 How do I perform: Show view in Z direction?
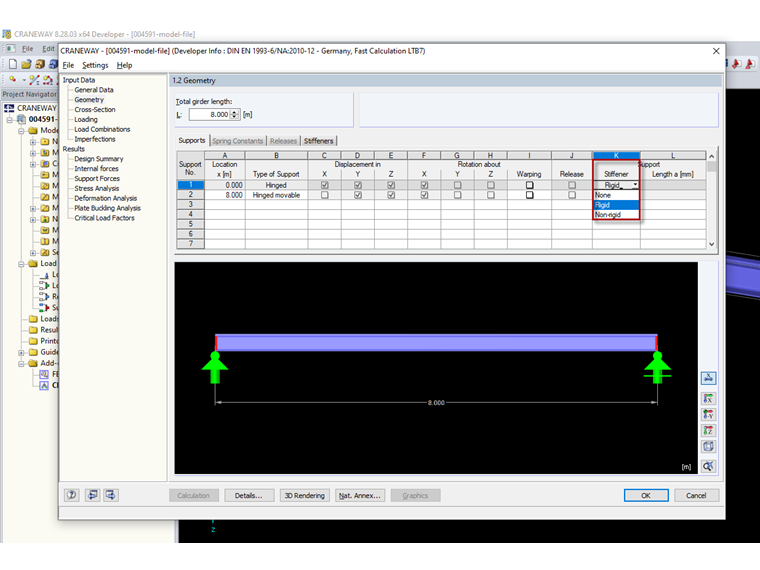coord(708,430)
